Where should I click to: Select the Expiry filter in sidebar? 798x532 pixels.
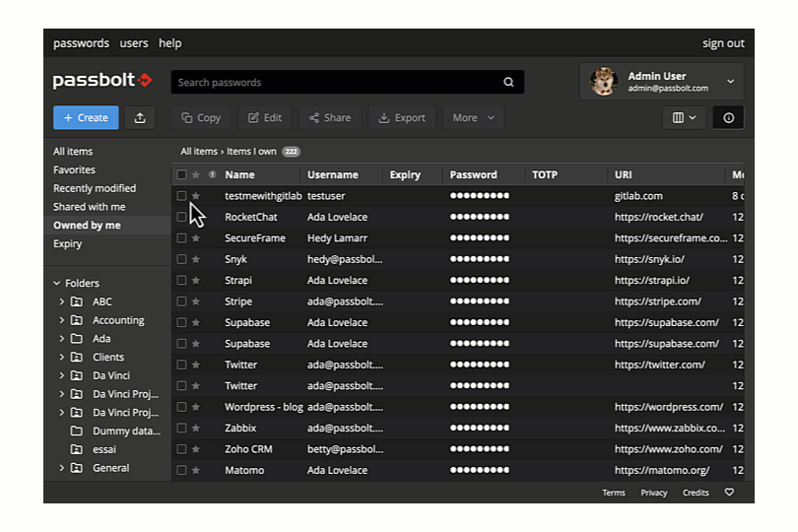67,244
